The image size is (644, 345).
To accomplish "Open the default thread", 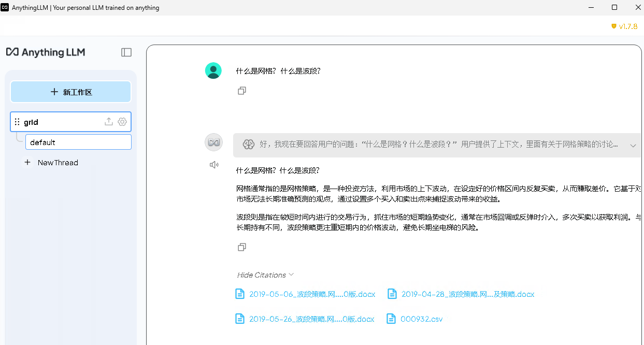I will click(x=78, y=142).
